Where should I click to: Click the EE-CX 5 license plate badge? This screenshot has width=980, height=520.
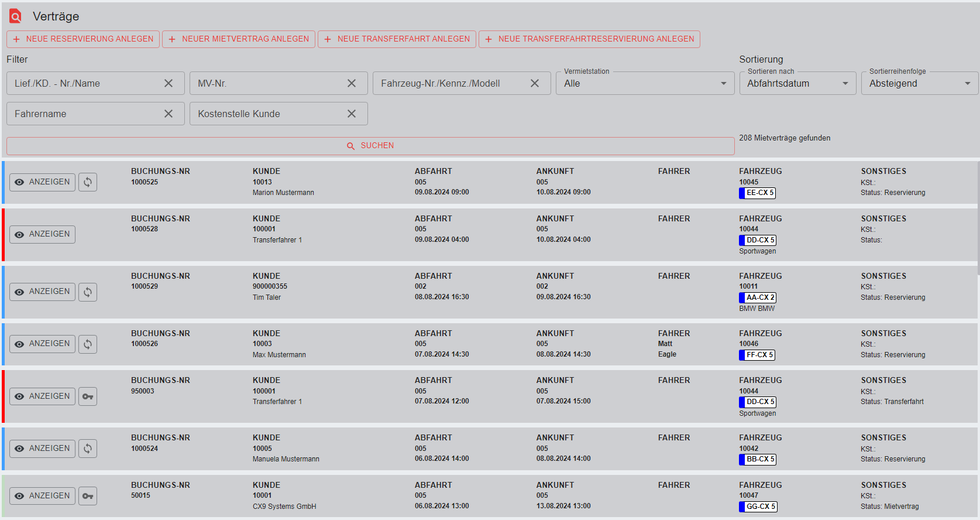click(759, 193)
